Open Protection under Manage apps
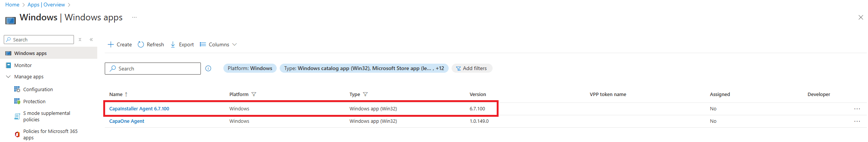868x142 pixels. point(34,101)
